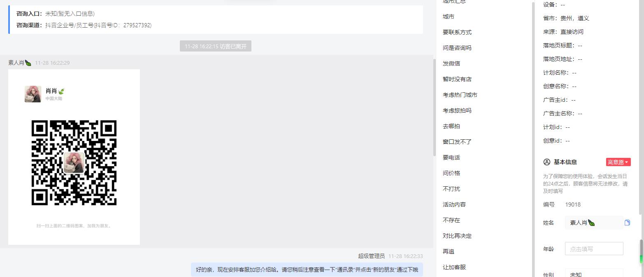
Task: Click the 咨询入口 未知 line
Action: coord(56,14)
